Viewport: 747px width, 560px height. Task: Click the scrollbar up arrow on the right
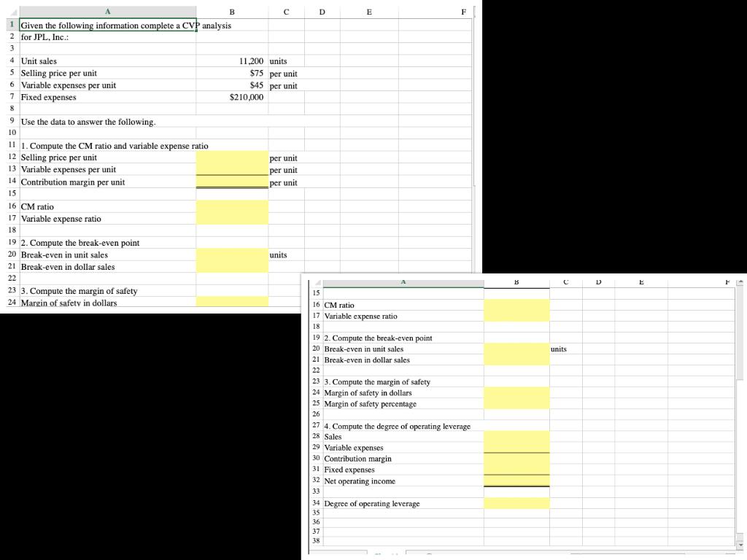coord(742,282)
